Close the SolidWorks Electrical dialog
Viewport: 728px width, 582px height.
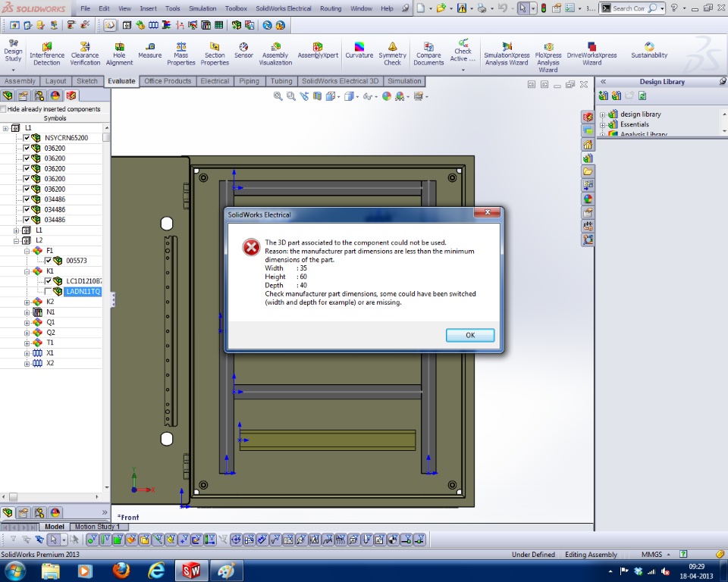click(x=487, y=212)
